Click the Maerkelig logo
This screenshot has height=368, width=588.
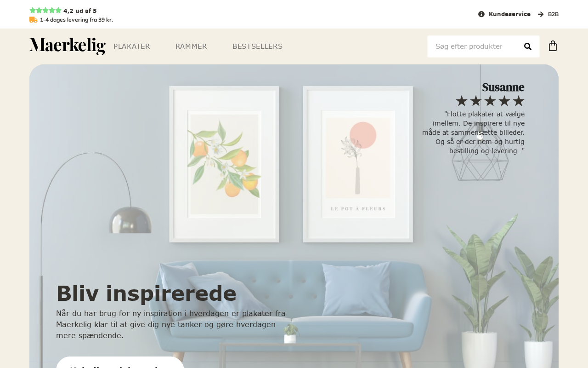pyautogui.click(x=68, y=46)
